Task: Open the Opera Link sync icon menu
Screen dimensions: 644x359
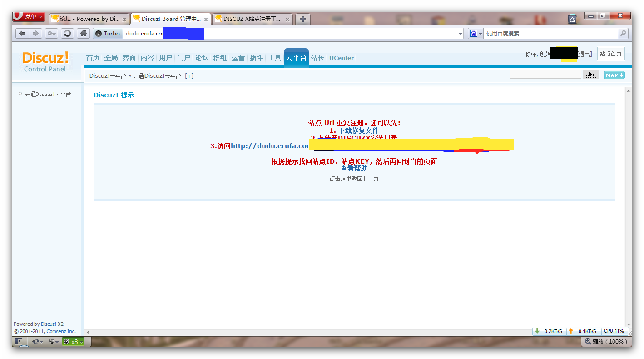Action: click(38, 341)
